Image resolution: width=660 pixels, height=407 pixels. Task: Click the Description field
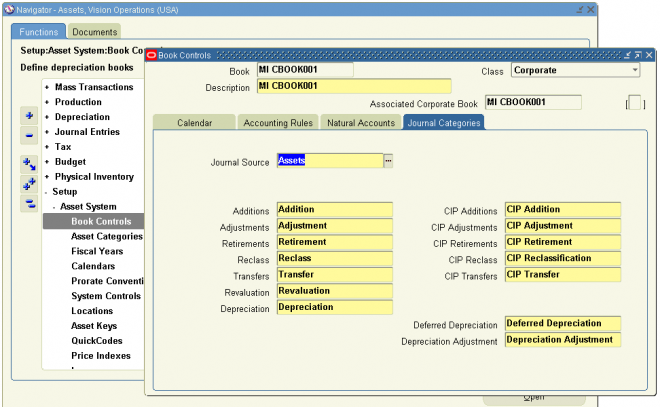coord(354,86)
